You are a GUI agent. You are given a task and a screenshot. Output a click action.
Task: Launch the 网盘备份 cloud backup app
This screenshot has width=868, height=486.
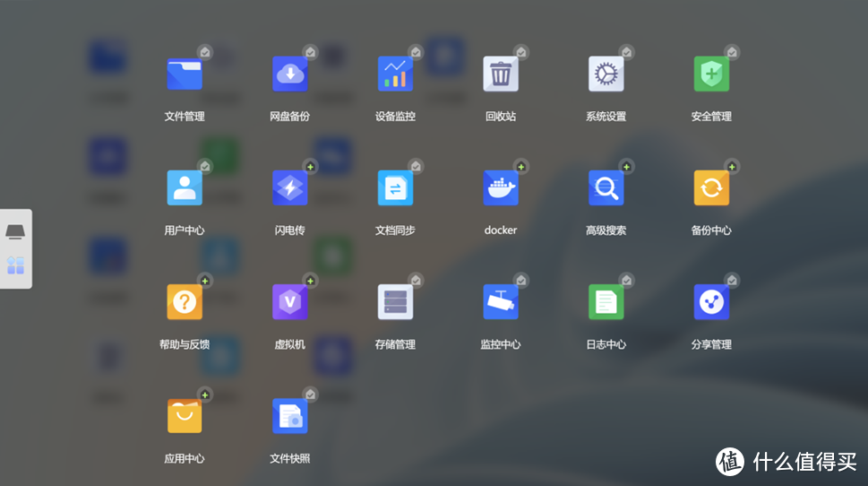point(289,74)
